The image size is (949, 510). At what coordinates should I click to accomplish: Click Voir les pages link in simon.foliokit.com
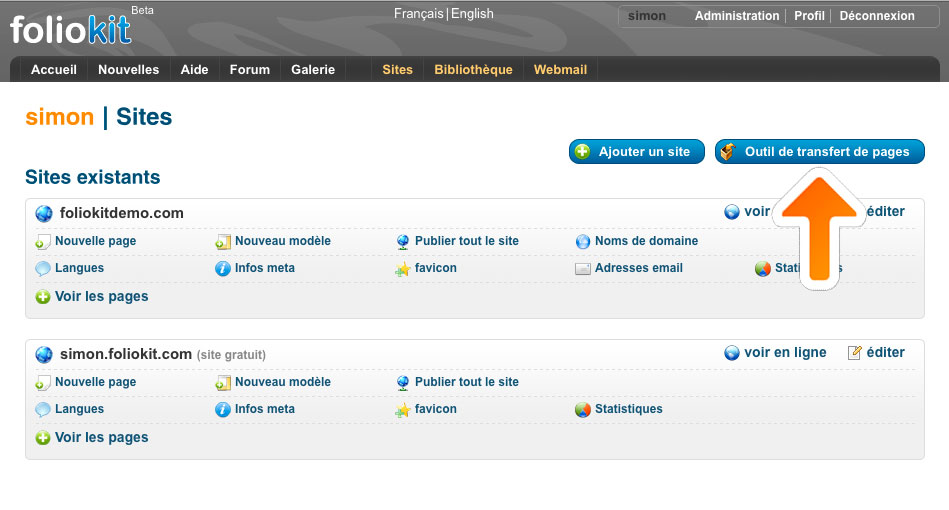click(x=102, y=437)
